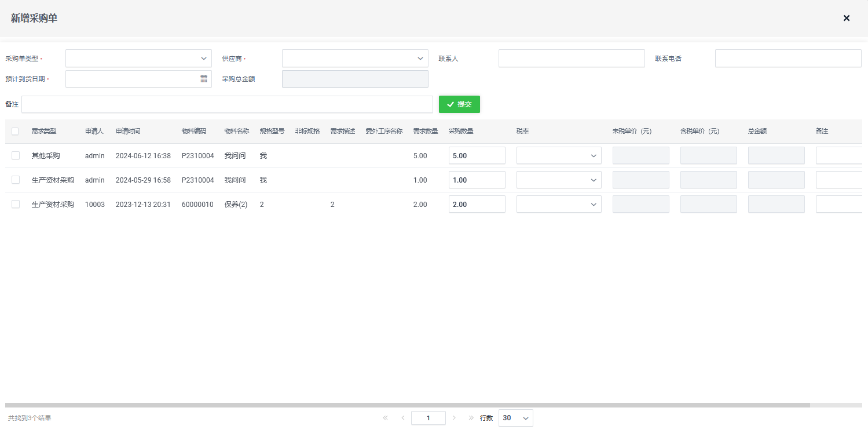Toggle the select-all header checkbox
Viewport: 868px width, 433px height.
coord(15,132)
